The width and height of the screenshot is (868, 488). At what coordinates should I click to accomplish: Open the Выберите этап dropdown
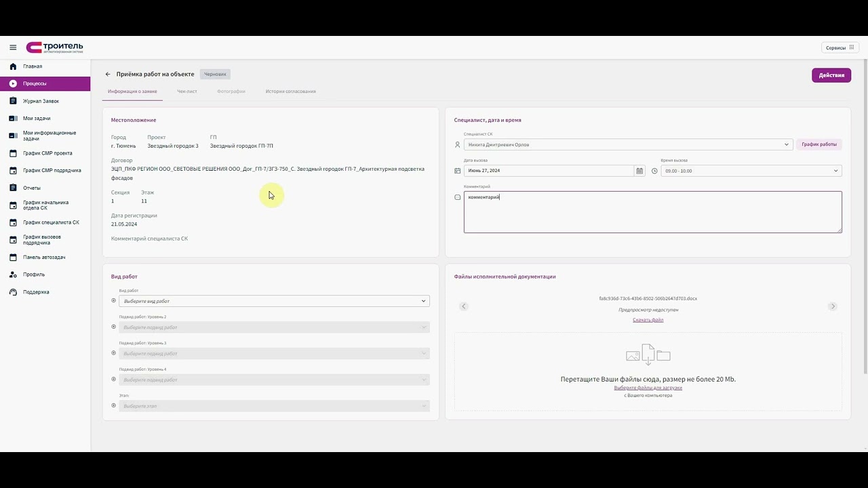point(274,406)
